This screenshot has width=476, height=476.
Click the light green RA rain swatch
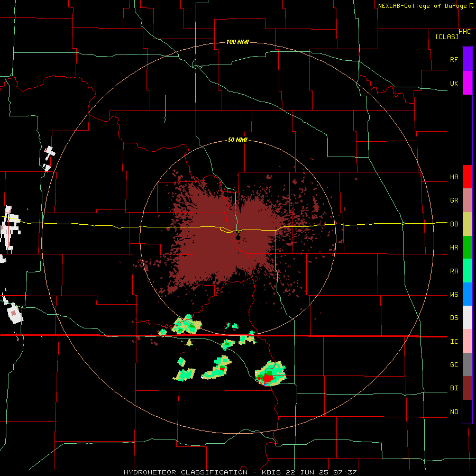point(467,271)
